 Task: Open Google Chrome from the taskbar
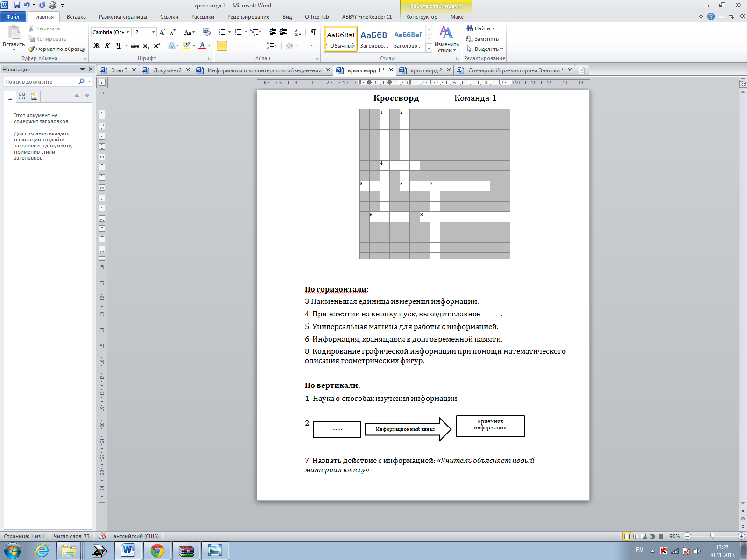[157, 551]
